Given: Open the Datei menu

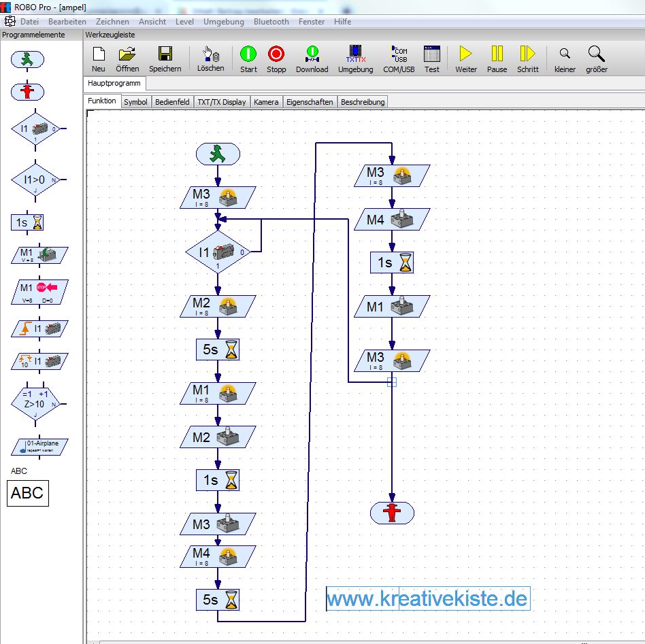Looking at the screenshot, I should [x=30, y=22].
